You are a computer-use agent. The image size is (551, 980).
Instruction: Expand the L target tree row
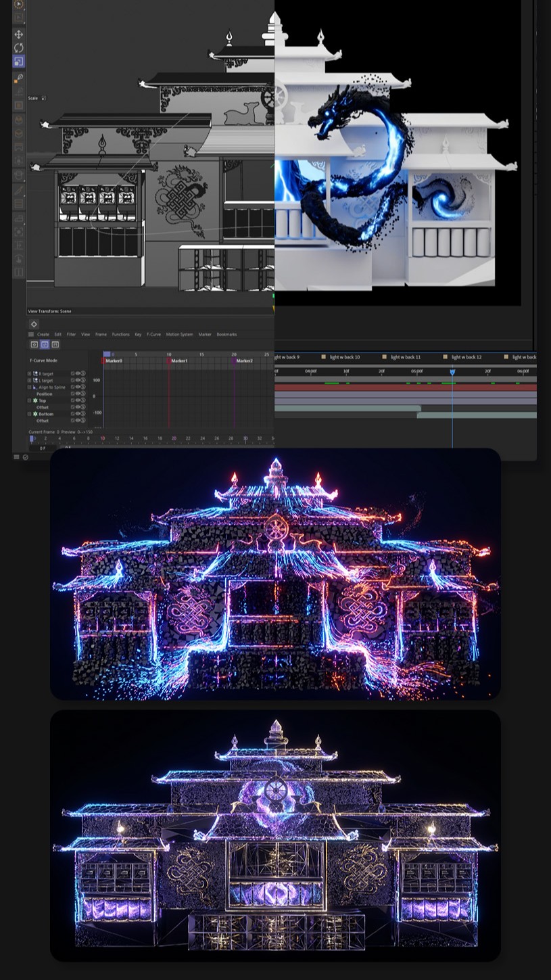(x=29, y=380)
